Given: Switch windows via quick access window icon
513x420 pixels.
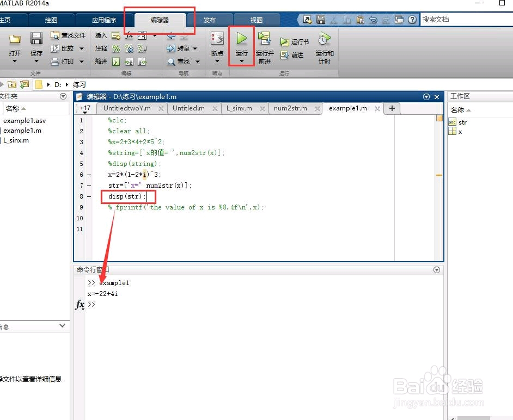Looking at the screenshot, I should 399,20.
